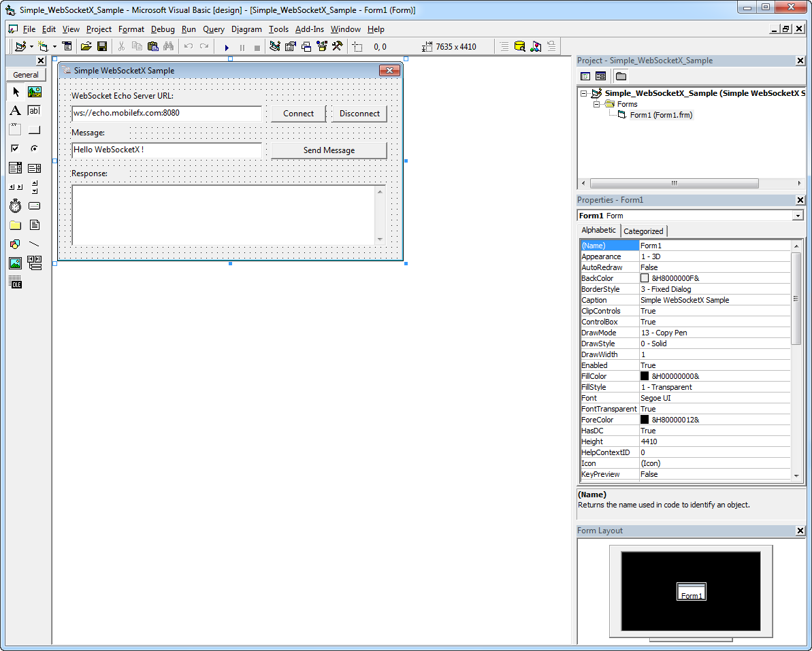Click the BackColor white color swatch
812x651 pixels.
644,278
